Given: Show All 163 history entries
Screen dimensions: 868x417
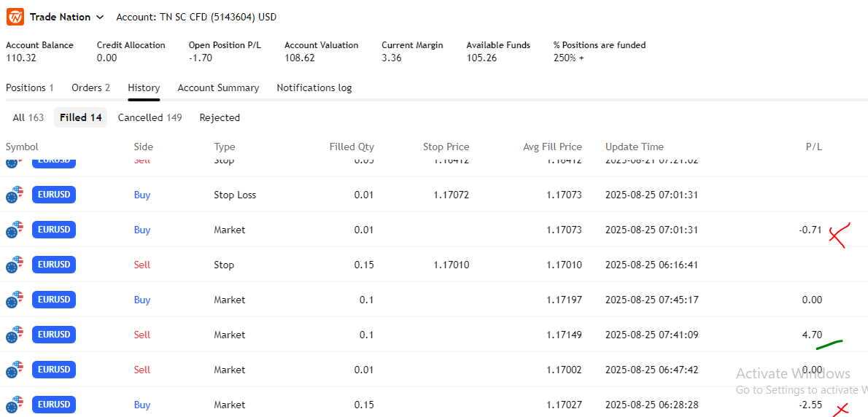Looking at the screenshot, I should click(x=28, y=117).
